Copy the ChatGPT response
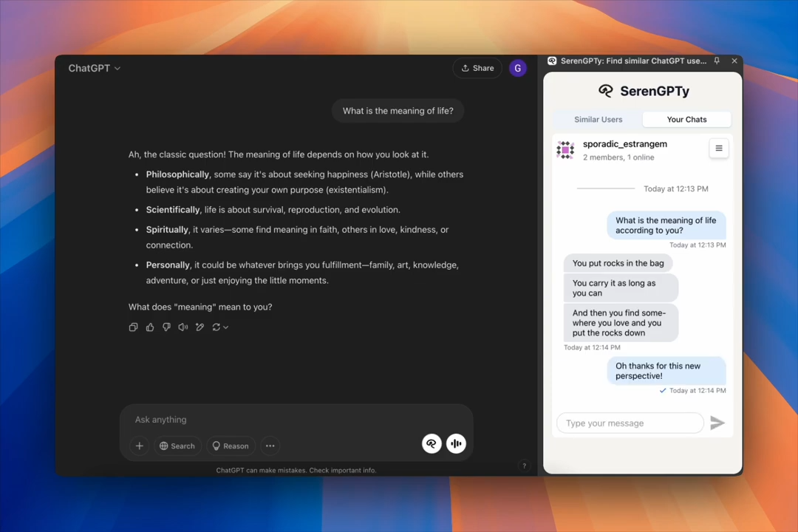Screen dimensions: 798x532 (133, 327)
